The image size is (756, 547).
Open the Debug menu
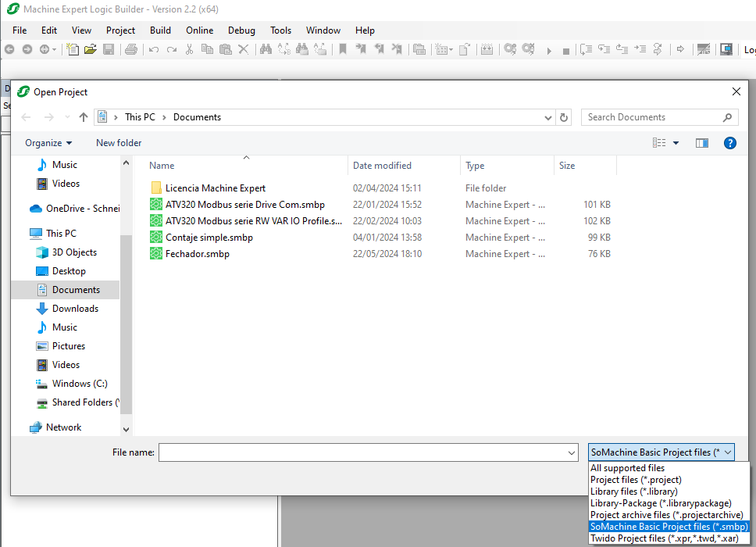(x=241, y=30)
